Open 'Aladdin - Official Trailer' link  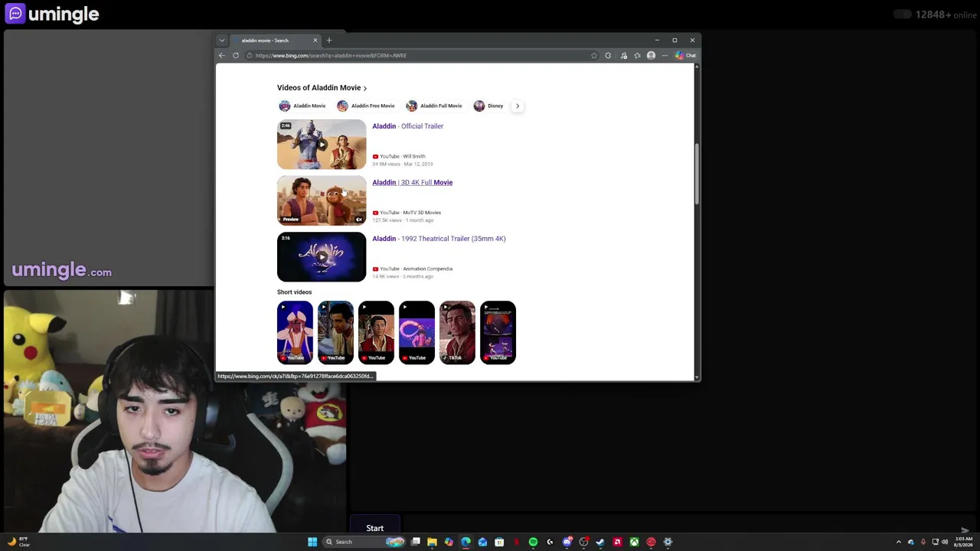pos(408,126)
